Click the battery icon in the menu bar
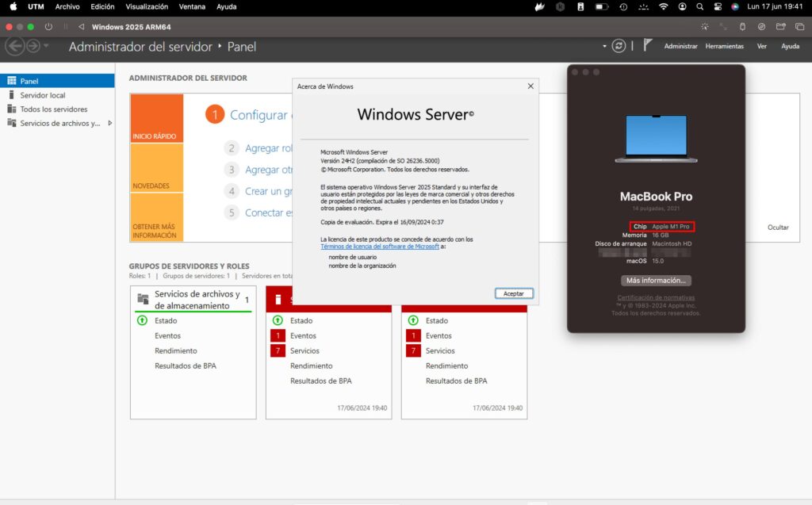This screenshot has height=505, width=812. click(x=602, y=6)
